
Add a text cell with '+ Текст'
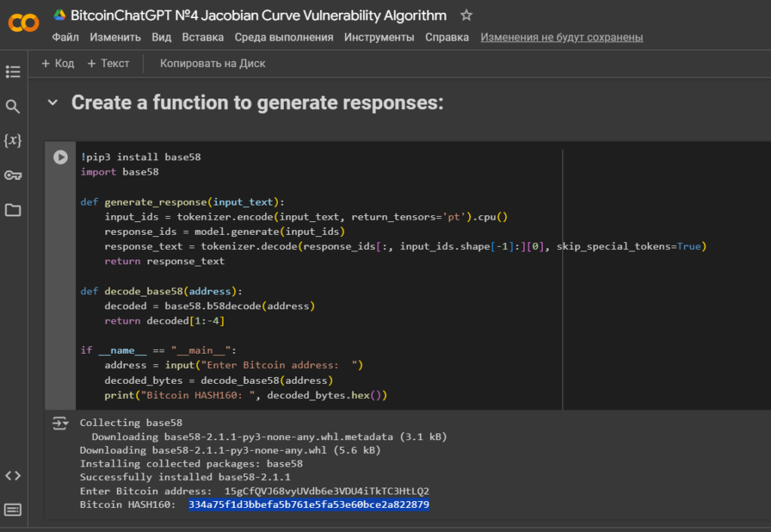pyautogui.click(x=108, y=63)
